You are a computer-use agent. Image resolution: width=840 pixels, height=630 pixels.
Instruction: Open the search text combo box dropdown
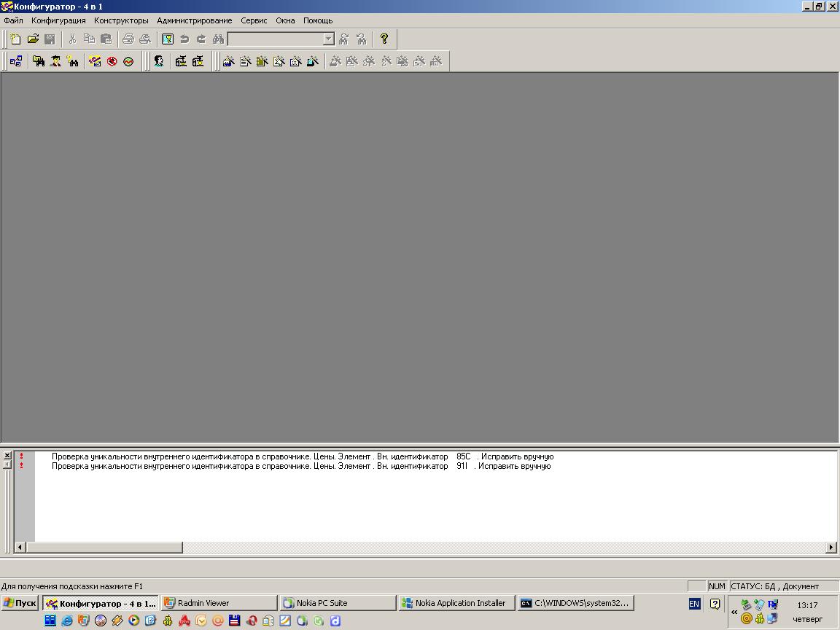coord(328,39)
